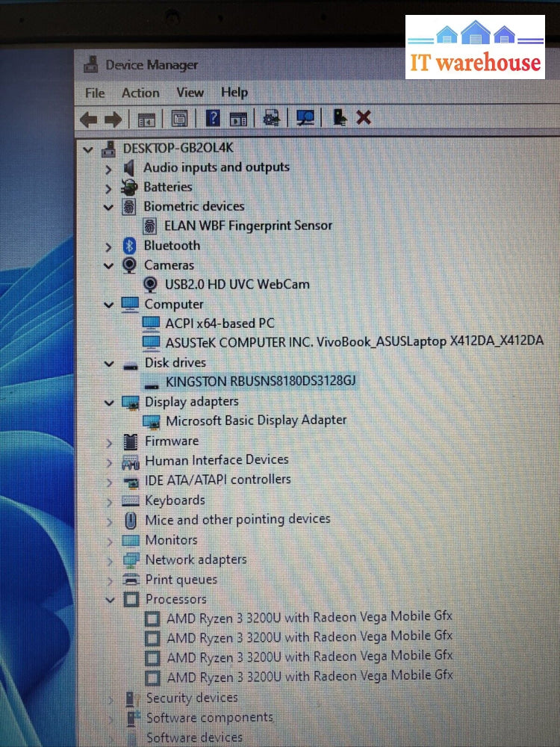Select USB2.0 HD UVC WebCam device

237,284
